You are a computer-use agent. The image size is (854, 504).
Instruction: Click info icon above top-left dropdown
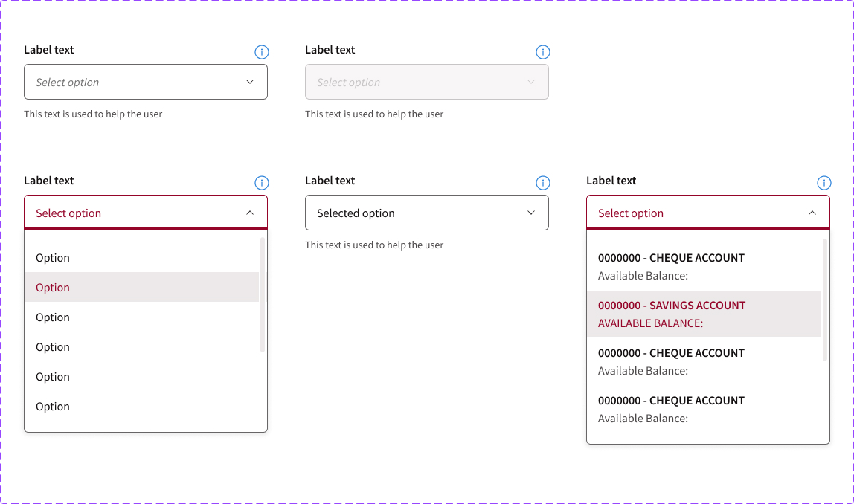tap(262, 52)
